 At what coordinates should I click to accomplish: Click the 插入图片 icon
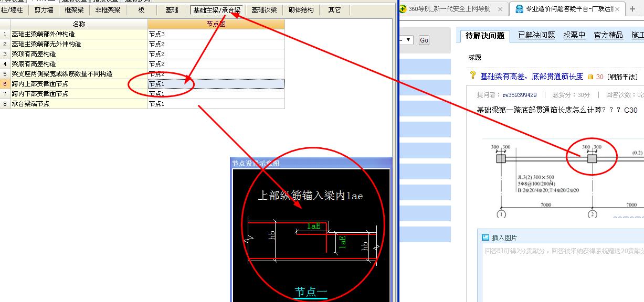click(x=485, y=238)
